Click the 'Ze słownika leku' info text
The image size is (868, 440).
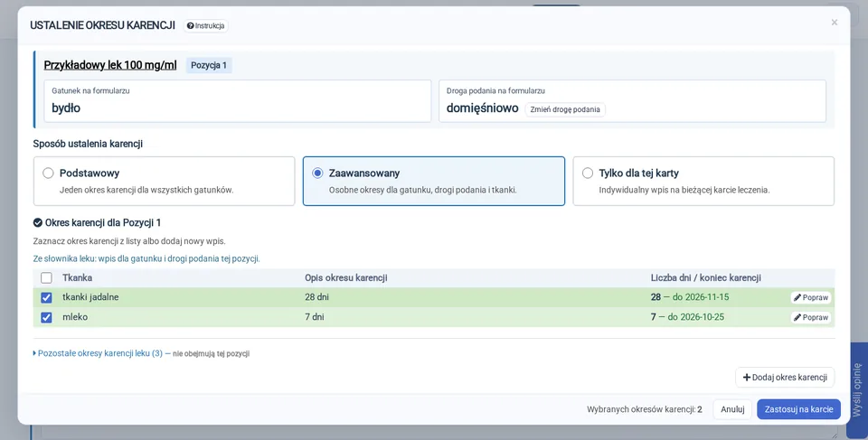(x=146, y=258)
